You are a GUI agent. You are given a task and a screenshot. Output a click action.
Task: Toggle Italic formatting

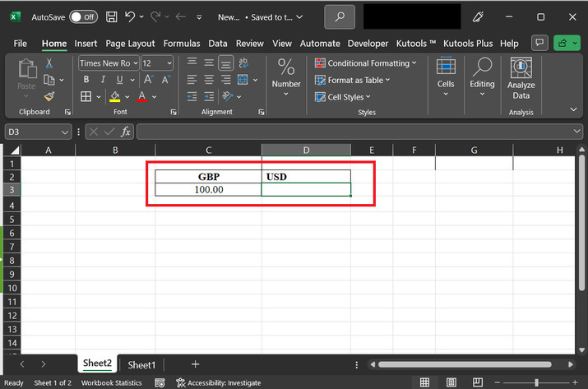[x=103, y=80]
